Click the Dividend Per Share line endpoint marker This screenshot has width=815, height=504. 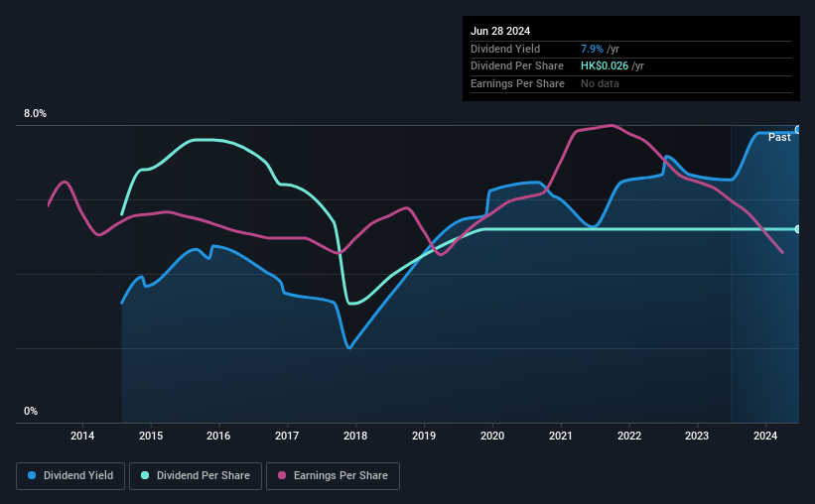798,229
